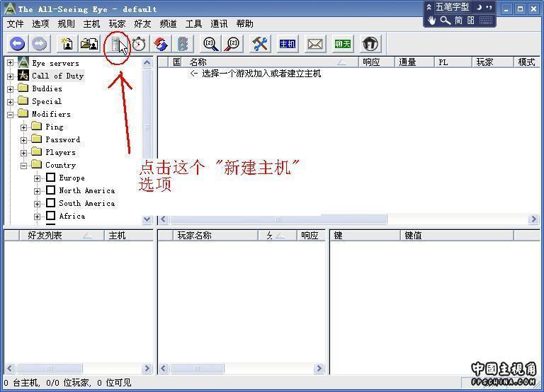This screenshot has height=392, width=544.
Task: Expand the Ping node
Action: [23, 127]
